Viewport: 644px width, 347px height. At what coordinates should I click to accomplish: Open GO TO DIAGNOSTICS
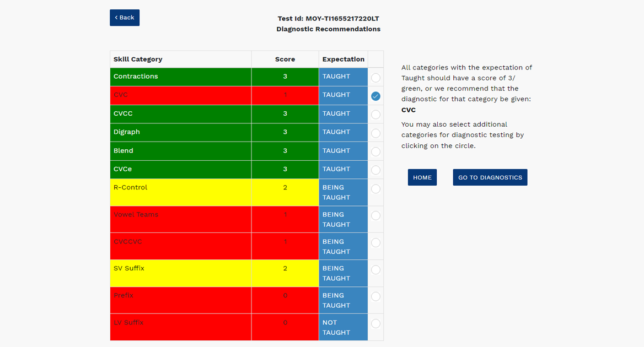coord(490,177)
